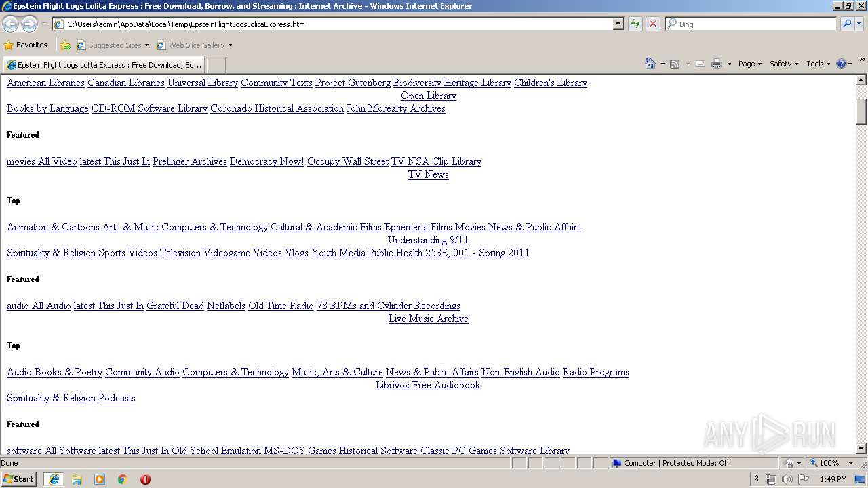Open address bar history dropdown
Screen dimensions: 868x488
click(x=618, y=24)
